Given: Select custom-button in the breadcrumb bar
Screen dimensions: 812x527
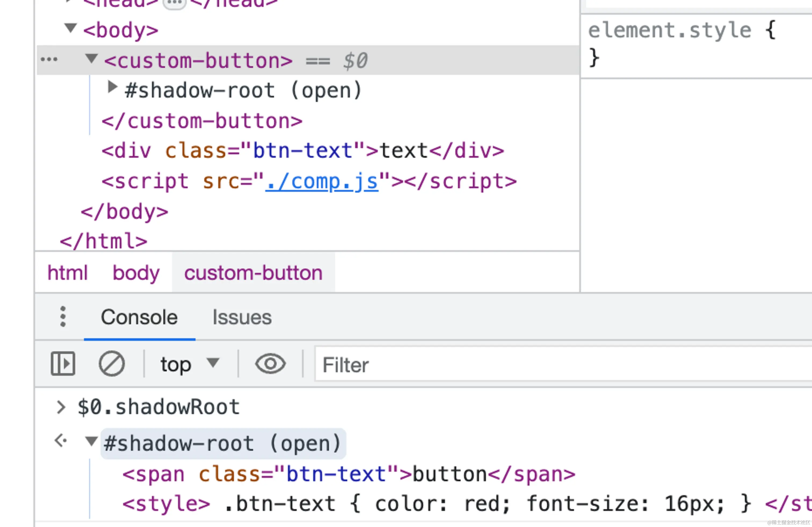Looking at the screenshot, I should point(253,273).
